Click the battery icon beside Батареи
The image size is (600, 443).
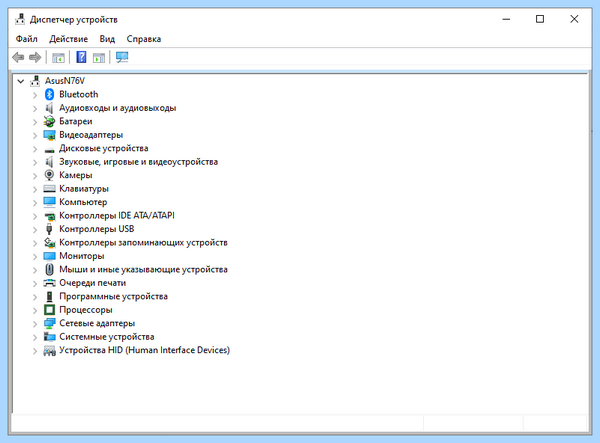49,121
